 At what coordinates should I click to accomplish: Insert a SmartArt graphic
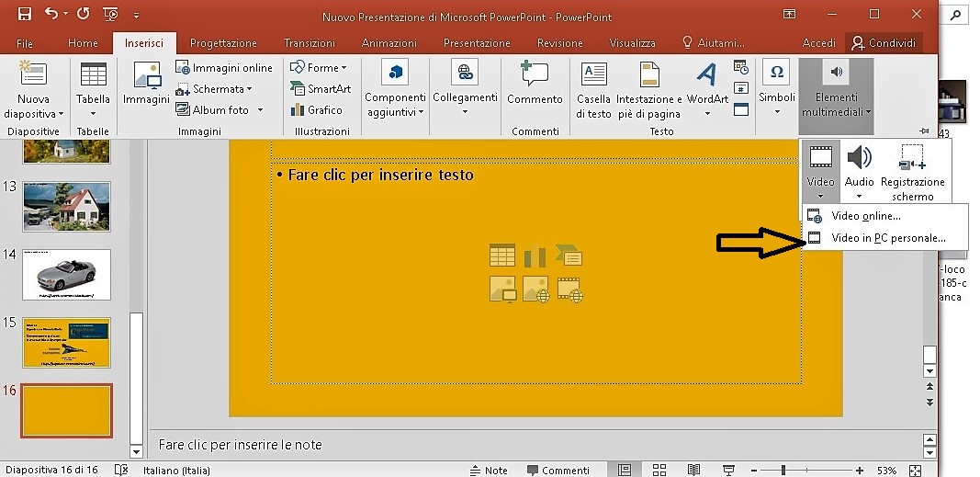pos(321,89)
